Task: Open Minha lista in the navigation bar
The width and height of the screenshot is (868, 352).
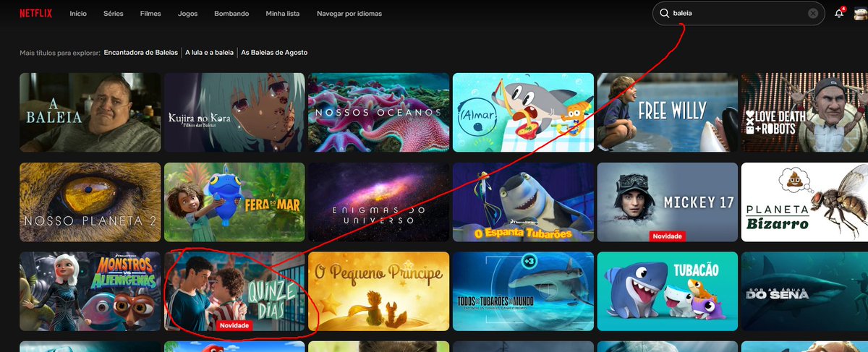Action: (283, 14)
